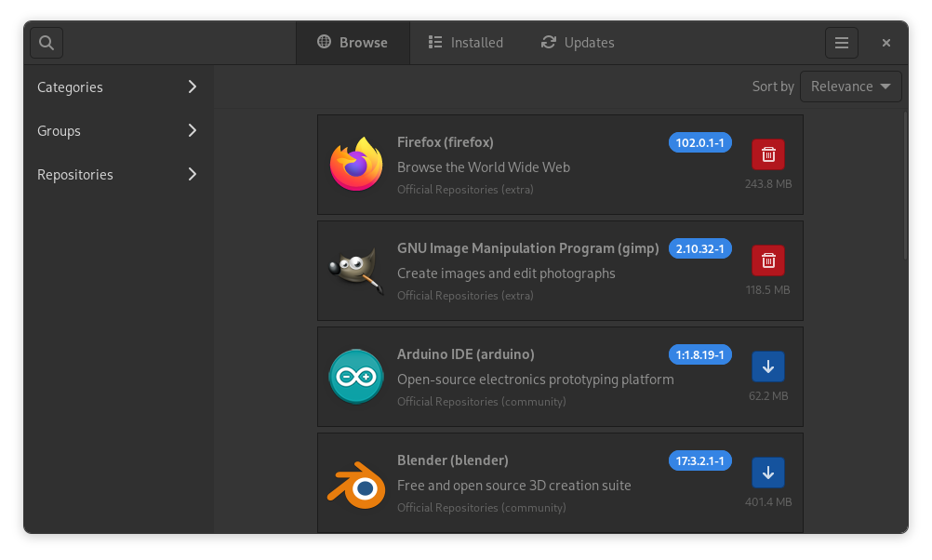932x560 pixels.
Task: Click the 118.5 MB size label
Action: click(x=768, y=290)
